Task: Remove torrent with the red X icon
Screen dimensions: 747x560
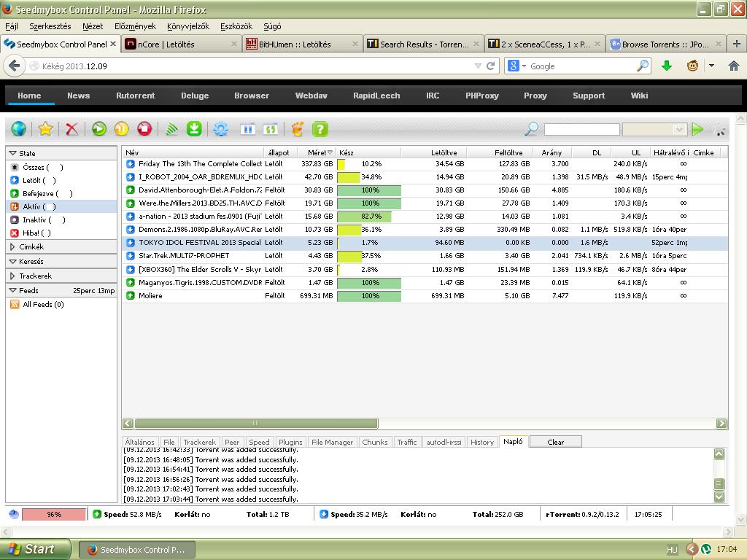Action: pos(72,128)
